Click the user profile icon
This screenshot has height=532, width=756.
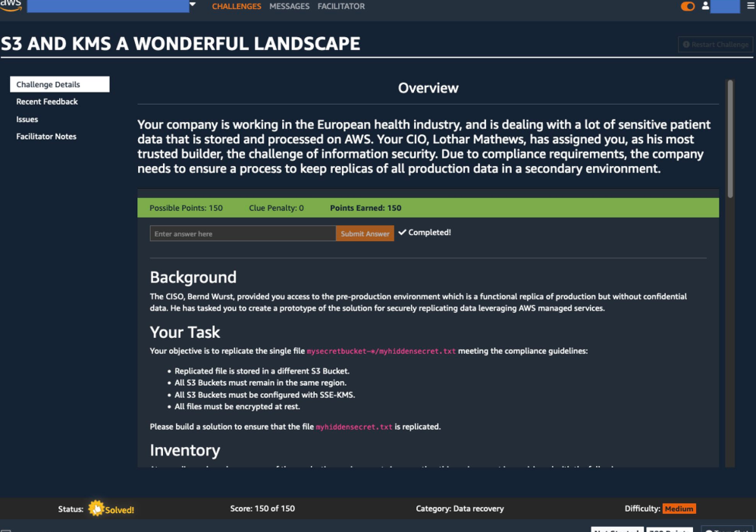pyautogui.click(x=705, y=6)
